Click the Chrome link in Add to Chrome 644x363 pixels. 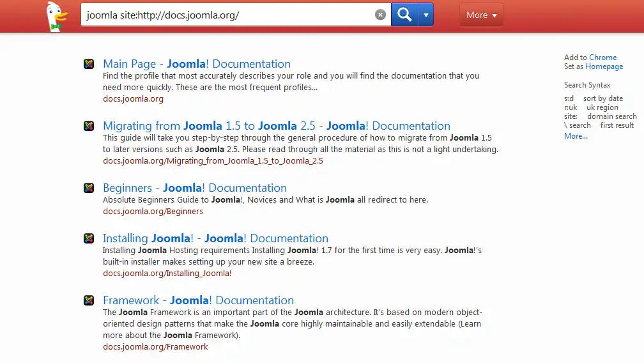[603, 58]
